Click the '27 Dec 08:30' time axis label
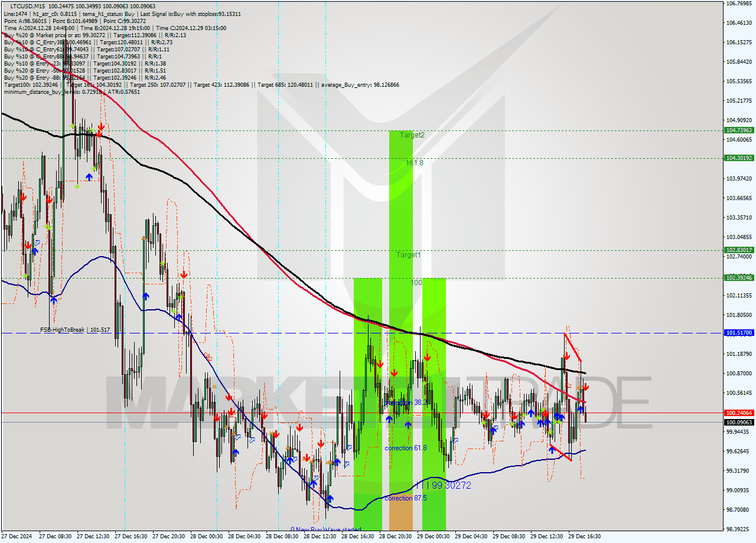Viewport: 756px width, 543px height. (56, 537)
